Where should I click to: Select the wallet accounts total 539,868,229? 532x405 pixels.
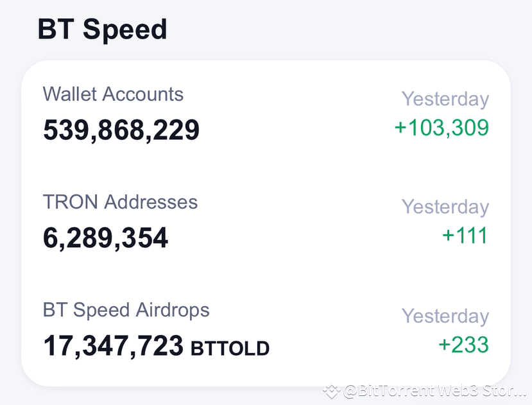tap(121, 130)
